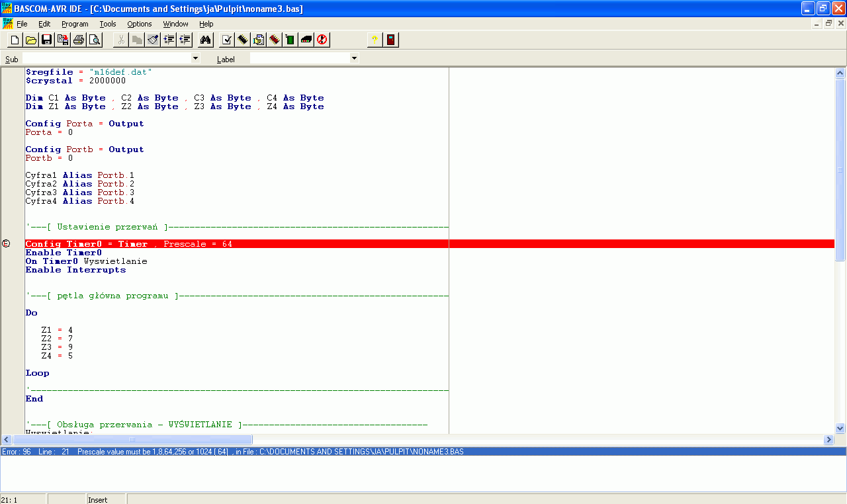Indent the selected block via toolbar icon
Viewport: 847px width, 504px height.
point(169,40)
